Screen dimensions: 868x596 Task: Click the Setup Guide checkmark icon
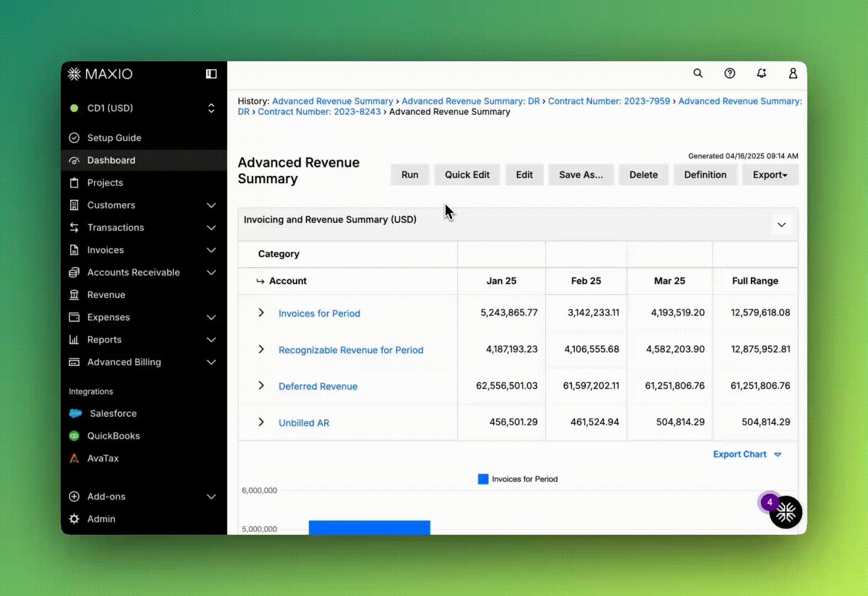click(74, 138)
